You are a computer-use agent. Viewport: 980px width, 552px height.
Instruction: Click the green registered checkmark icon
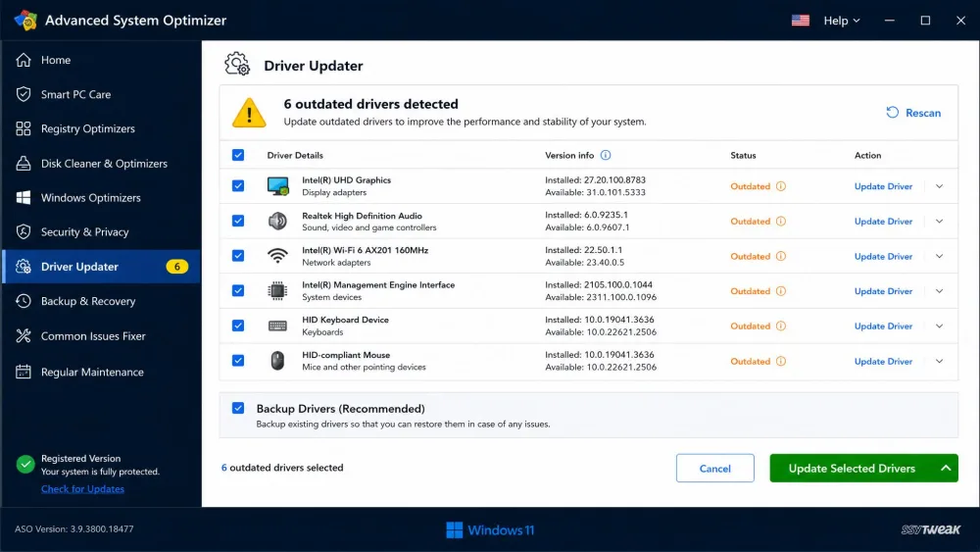(25, 464)
